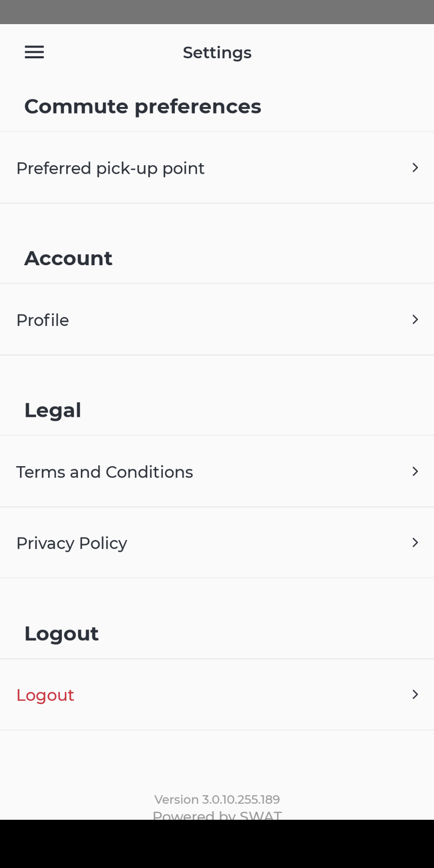Tap the bold Logout section heading

point(61,633)
